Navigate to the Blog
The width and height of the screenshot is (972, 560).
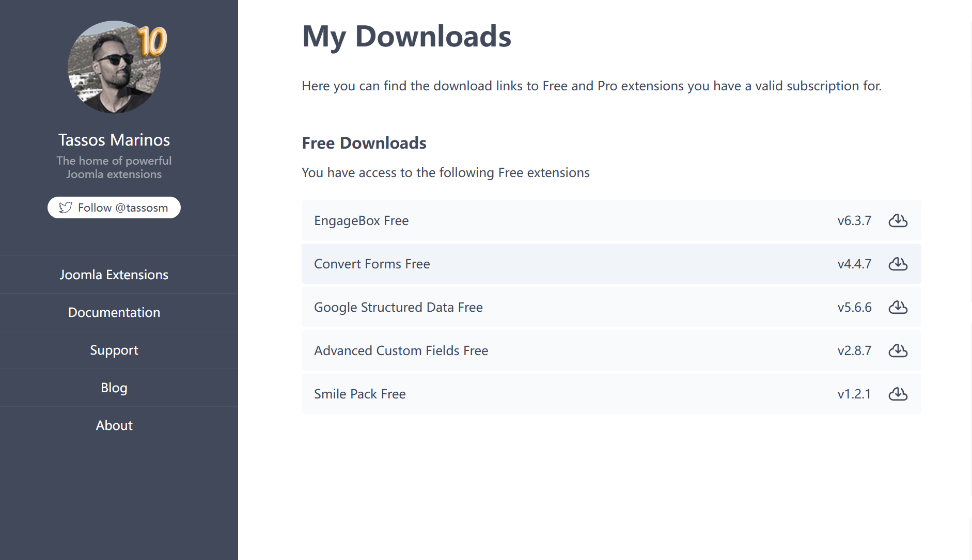(114, 388)
